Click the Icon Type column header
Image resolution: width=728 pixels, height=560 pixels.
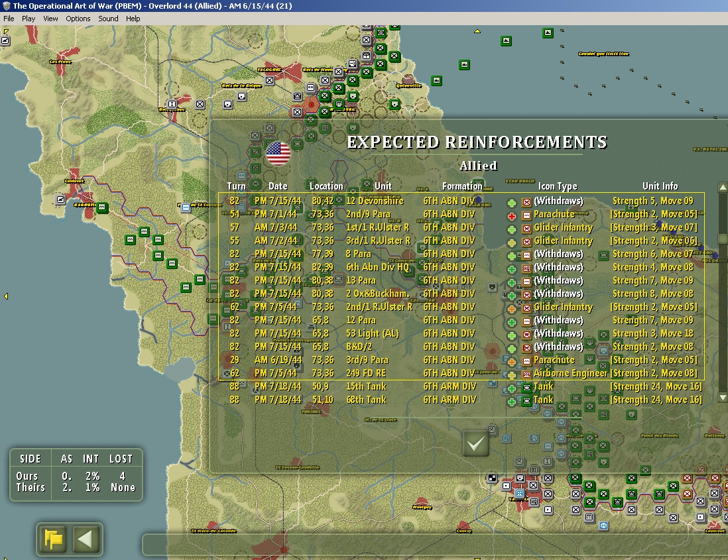[x=558, y=186]
